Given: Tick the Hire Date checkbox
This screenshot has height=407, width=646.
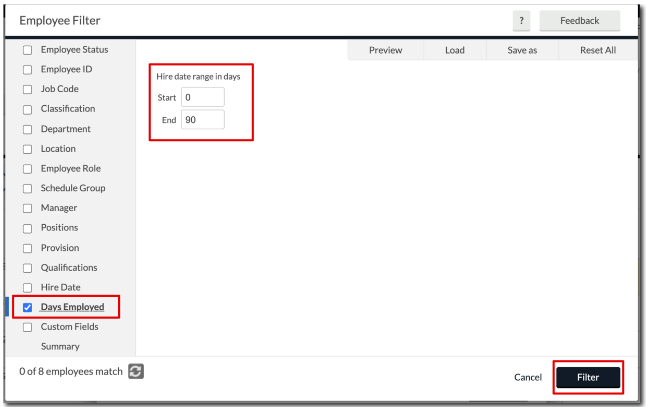Looking at the screenshot, I should (28, 288).
